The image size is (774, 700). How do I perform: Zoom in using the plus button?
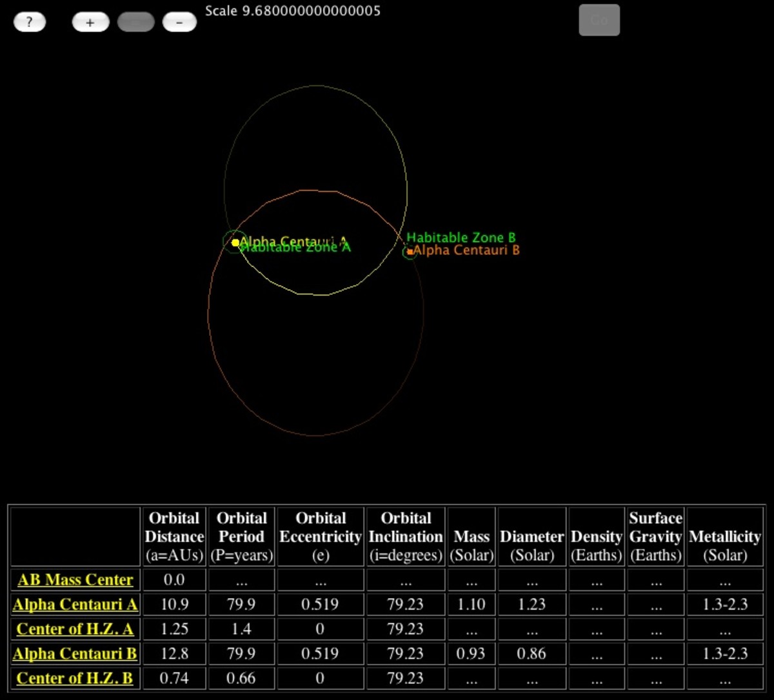[x=90, y=21]
